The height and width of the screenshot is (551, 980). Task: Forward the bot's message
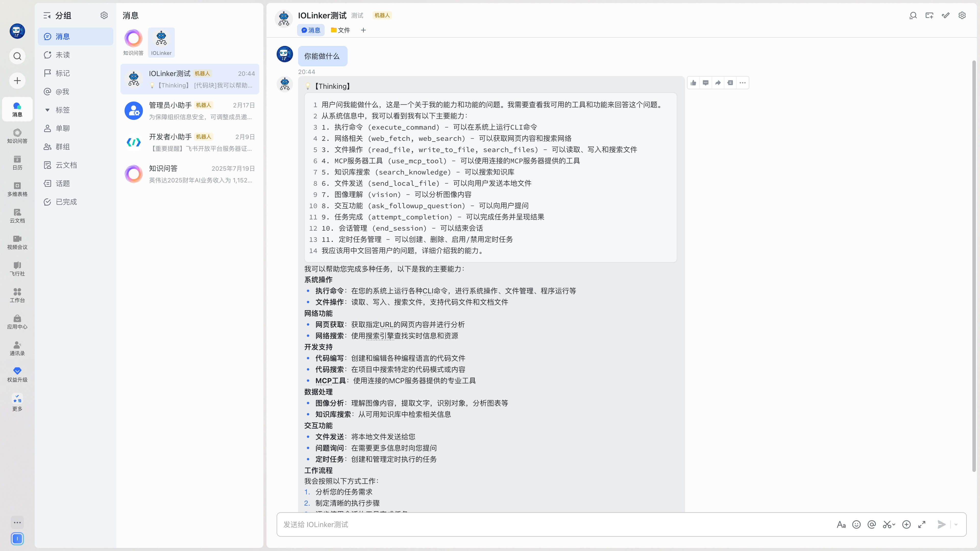tap(717, 82)
